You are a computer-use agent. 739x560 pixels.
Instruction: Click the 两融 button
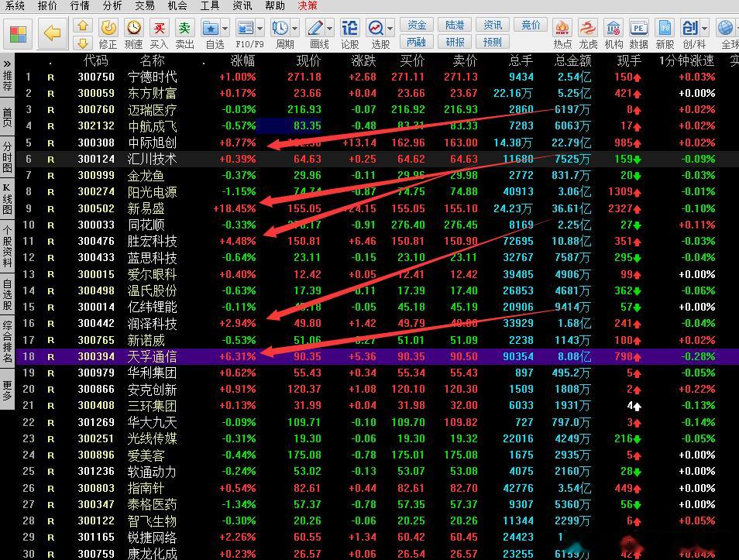pyautogui.click(x=417, y=43)
